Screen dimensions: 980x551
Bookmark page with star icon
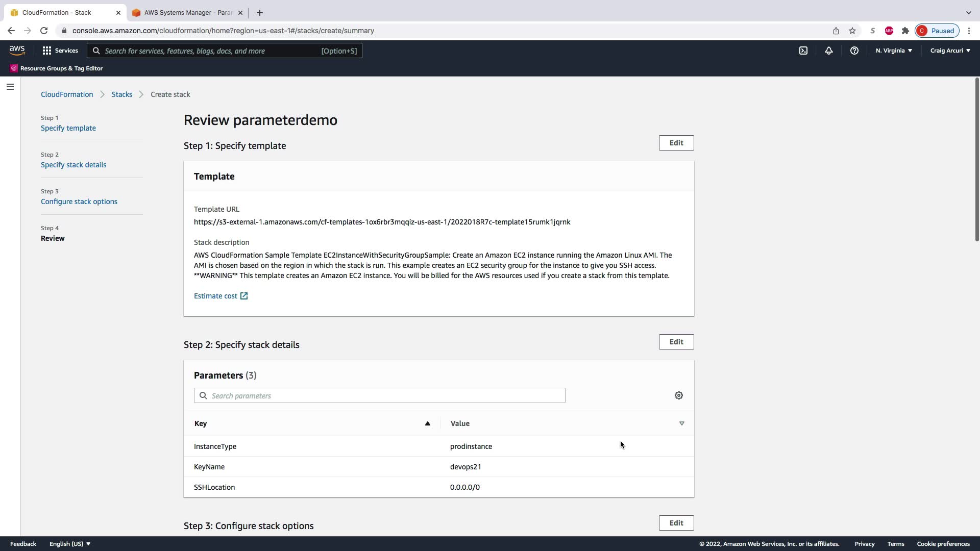point(852,31)
